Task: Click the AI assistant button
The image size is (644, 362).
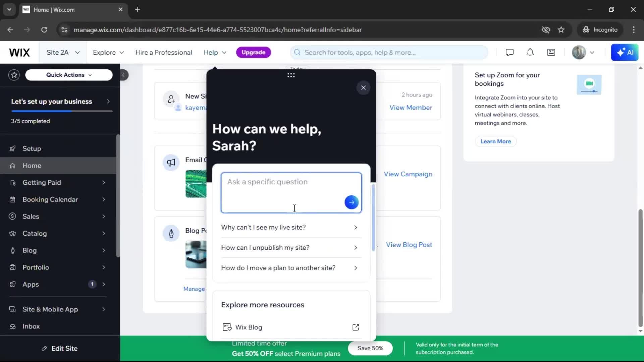Action: pyautogui.click(x=625, y=52)
